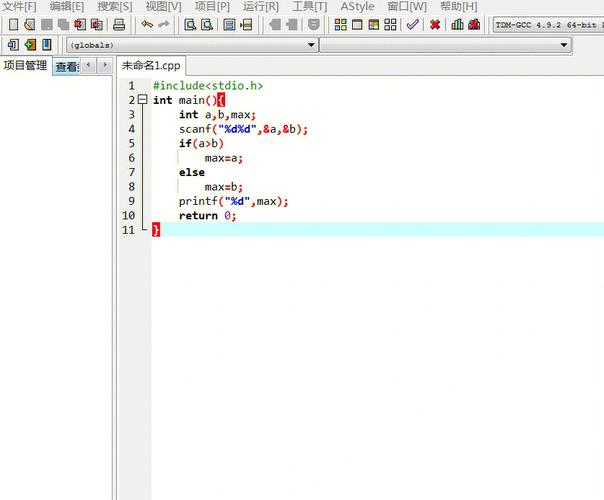Open the 搜索[S] menu
Viewport: 604px width, 500px height.
click(115, 7)
